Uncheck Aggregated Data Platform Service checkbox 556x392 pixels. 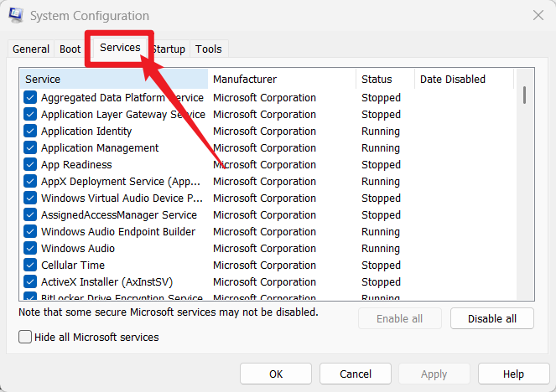coord(30,97)
